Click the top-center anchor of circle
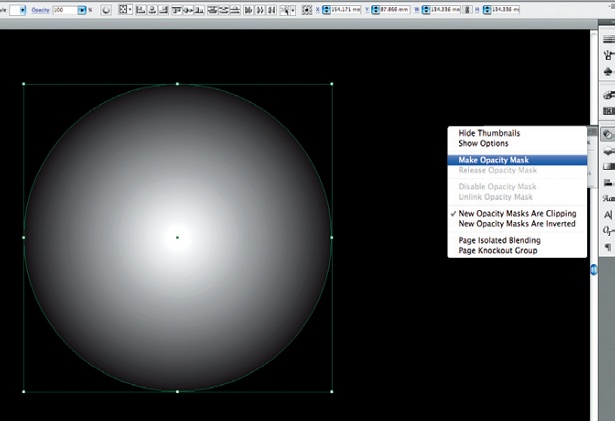The height and width of the screenshot is (421, 615). click(x=177, y=84)
